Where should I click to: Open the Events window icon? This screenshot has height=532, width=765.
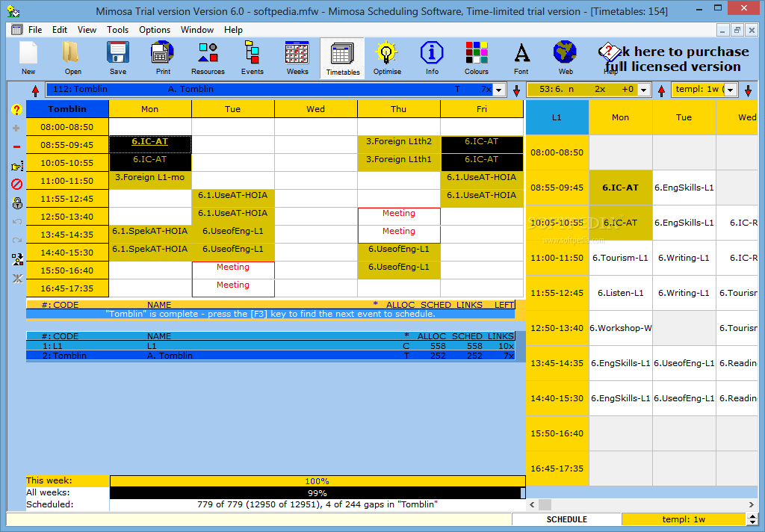[x=253, y=58]
